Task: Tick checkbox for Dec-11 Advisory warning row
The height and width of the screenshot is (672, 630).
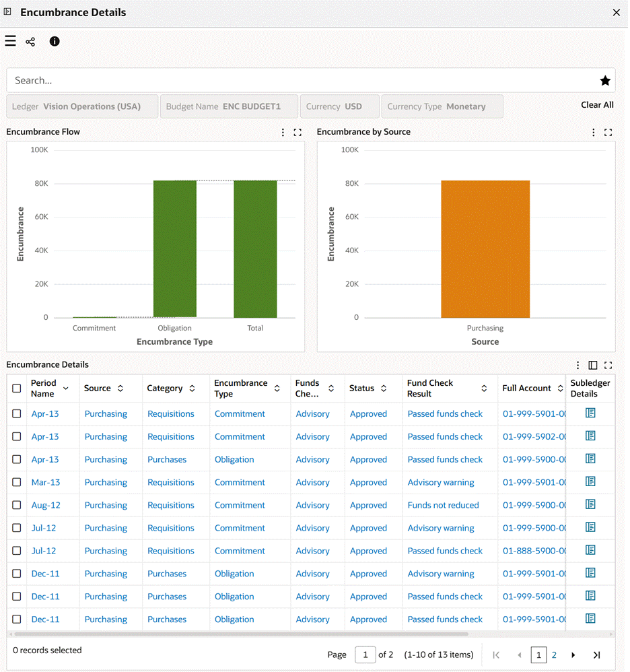Action: point(17,574)
